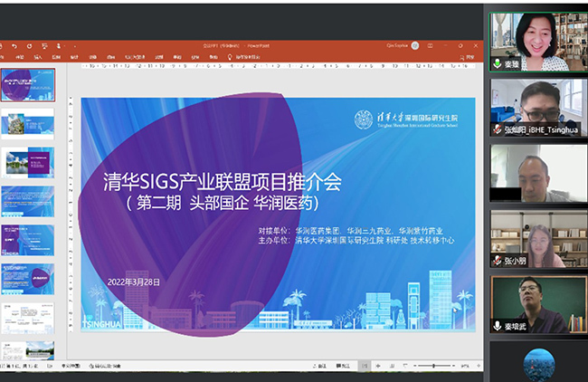The height and width of the screenshot is (382, 588).
Task: Select 秦臻's participant video tile
Action: point(538,42)
